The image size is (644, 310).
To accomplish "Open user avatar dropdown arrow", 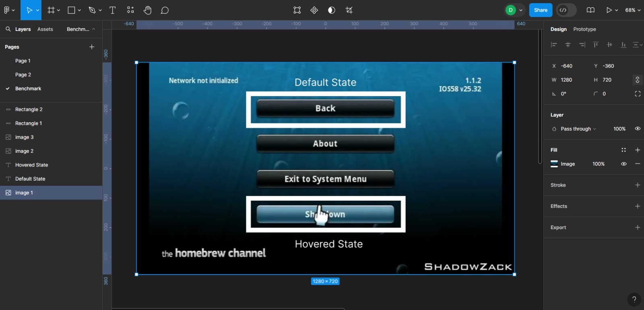I will pyautogui.click(x=521, y=10).
